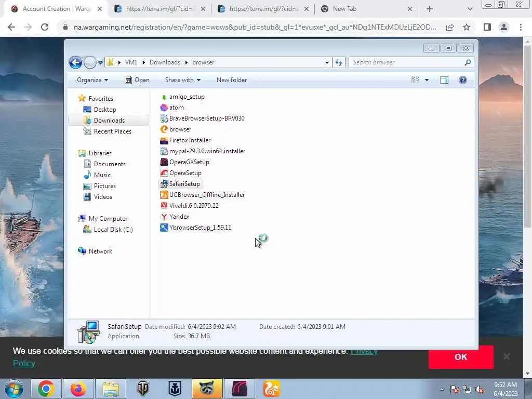Switch to the second terra.im tab

pyautogui.click(x=264, y=9)
